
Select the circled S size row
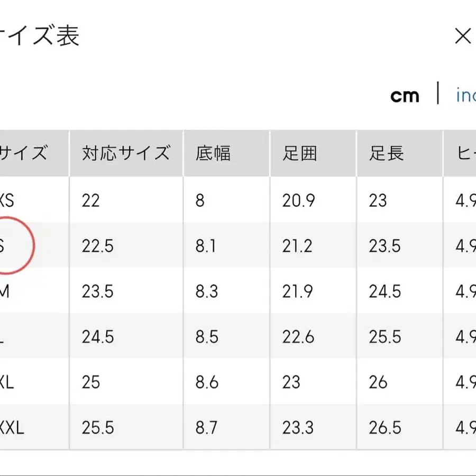11,246
